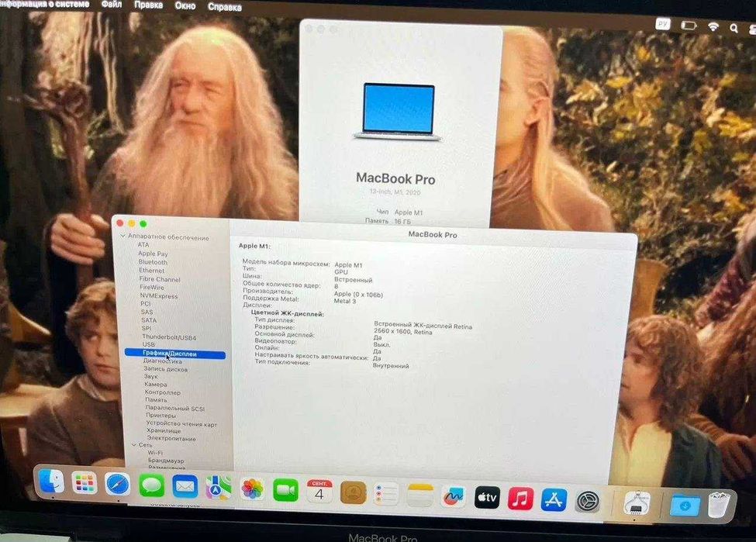The width and height of the screenshot is (756, 542).
Task: Open the Mail app in the Dock
Action: [185, 487]
